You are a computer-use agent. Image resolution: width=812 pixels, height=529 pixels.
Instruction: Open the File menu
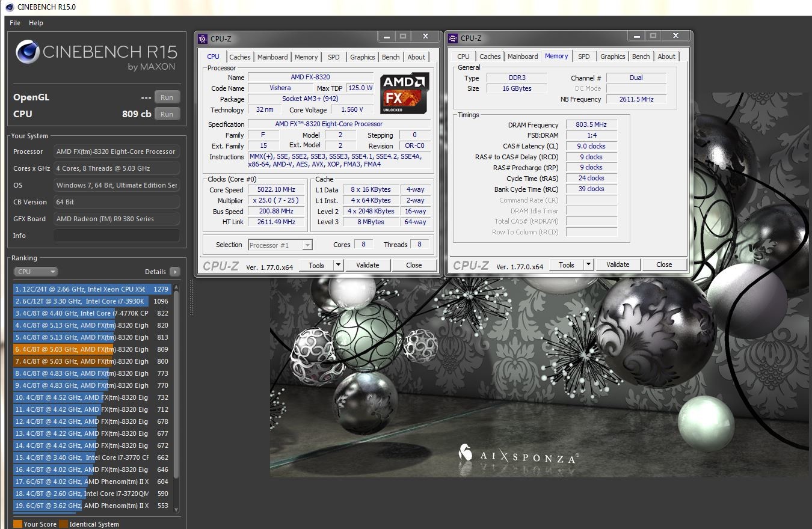pos(15,23)
